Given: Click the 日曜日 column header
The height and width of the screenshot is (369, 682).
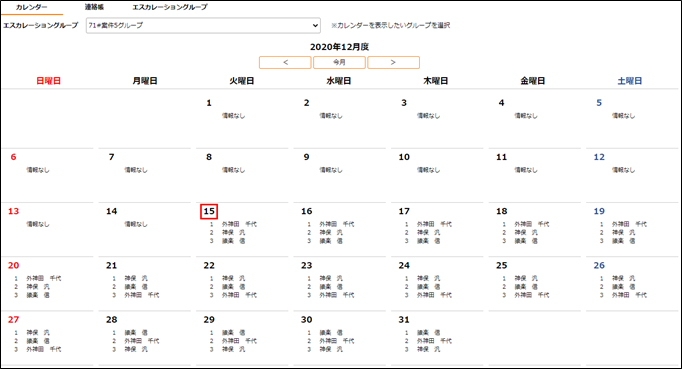Looking at the screenshot, I should [48, 81].
